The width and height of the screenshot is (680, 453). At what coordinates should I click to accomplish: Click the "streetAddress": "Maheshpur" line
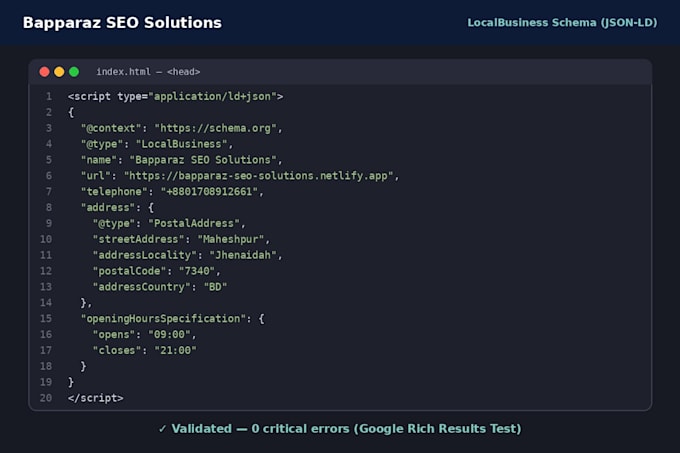coord(181,239)
